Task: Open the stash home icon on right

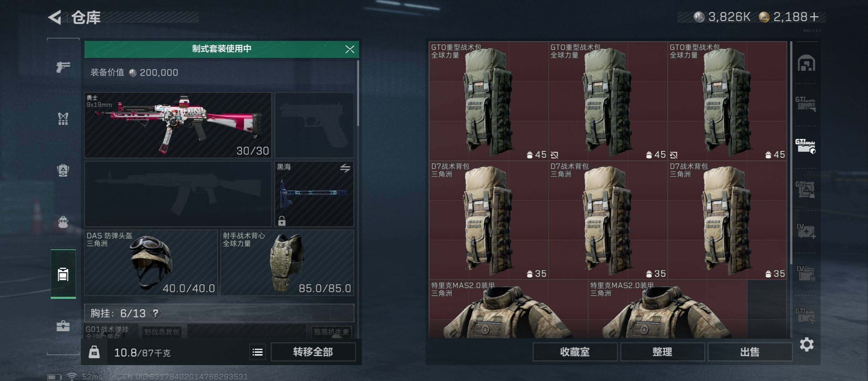Action: coord(806,64)
